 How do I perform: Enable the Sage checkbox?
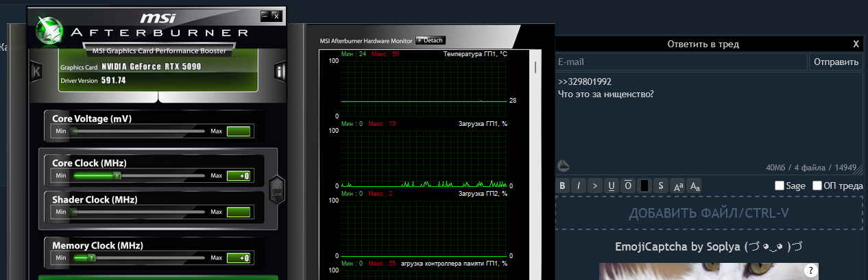pos(780,186)
